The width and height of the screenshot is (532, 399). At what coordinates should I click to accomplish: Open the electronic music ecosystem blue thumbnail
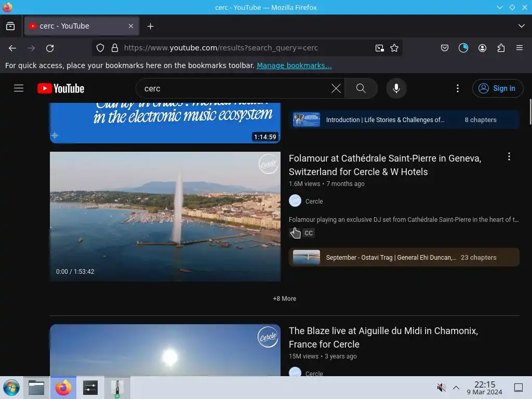pos(165,123)
